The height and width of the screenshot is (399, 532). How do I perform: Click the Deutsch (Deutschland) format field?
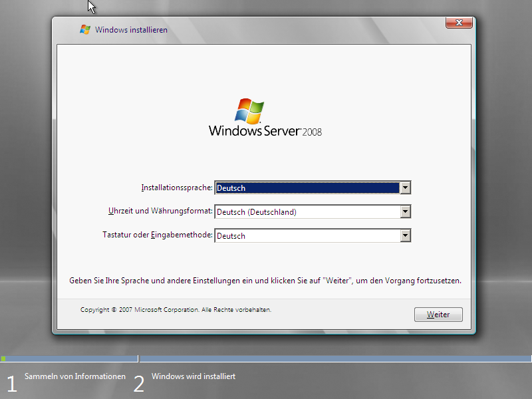[x=307, y=212]
